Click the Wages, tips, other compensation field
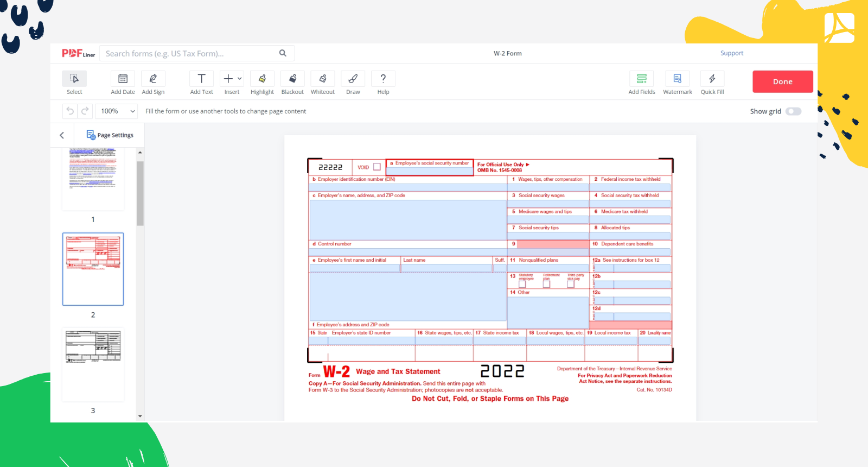The image size is (868, 467). pyautogui.click(x=548, y=187)
